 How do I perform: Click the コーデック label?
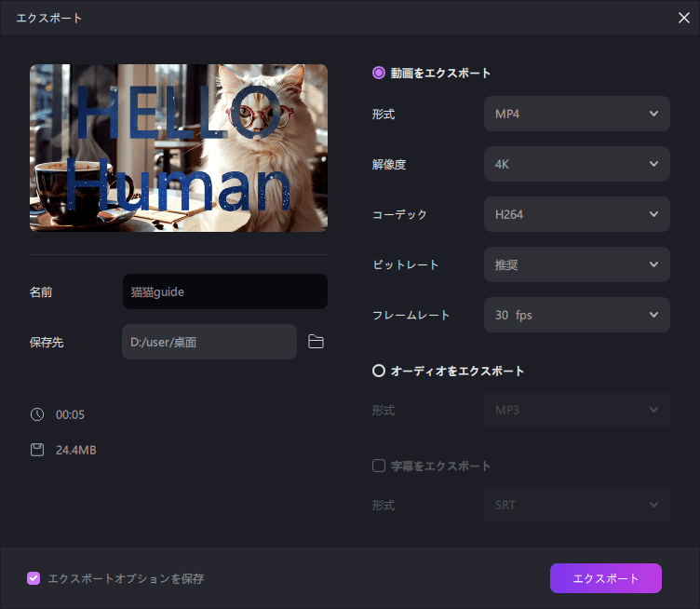pos(399,215)
